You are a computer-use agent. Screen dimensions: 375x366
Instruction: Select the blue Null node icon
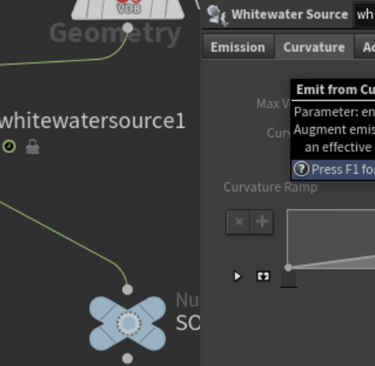pyautogui.click(x=128, y=323)
